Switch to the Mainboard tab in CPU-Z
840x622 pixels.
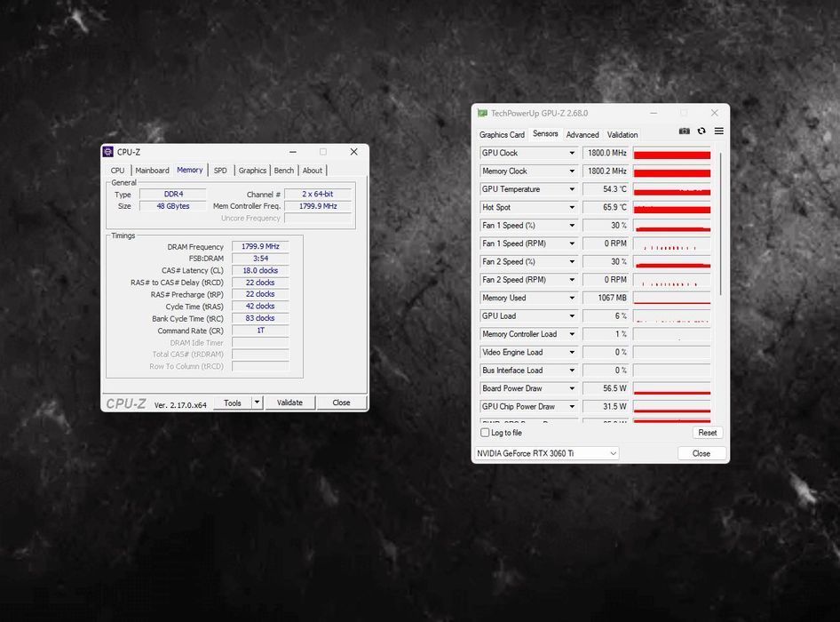pos(152,171)
